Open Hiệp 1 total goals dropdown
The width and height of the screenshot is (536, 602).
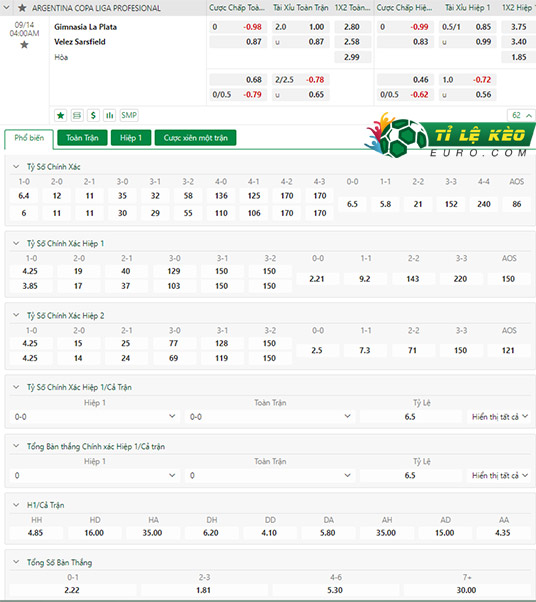[x=94, y=475]
